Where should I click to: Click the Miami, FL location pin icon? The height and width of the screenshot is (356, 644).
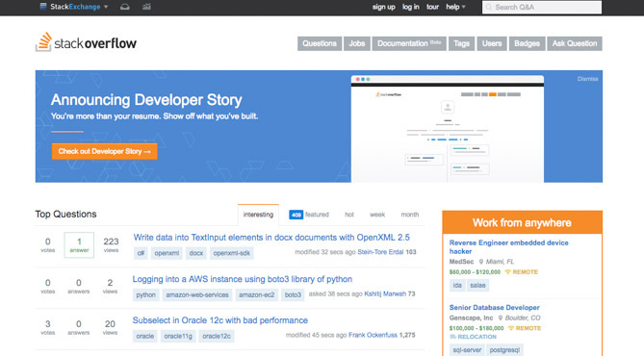click(x=481, y=262)
